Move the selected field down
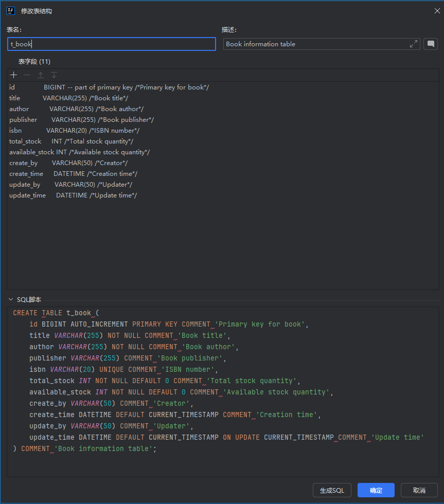 (54, 75)
